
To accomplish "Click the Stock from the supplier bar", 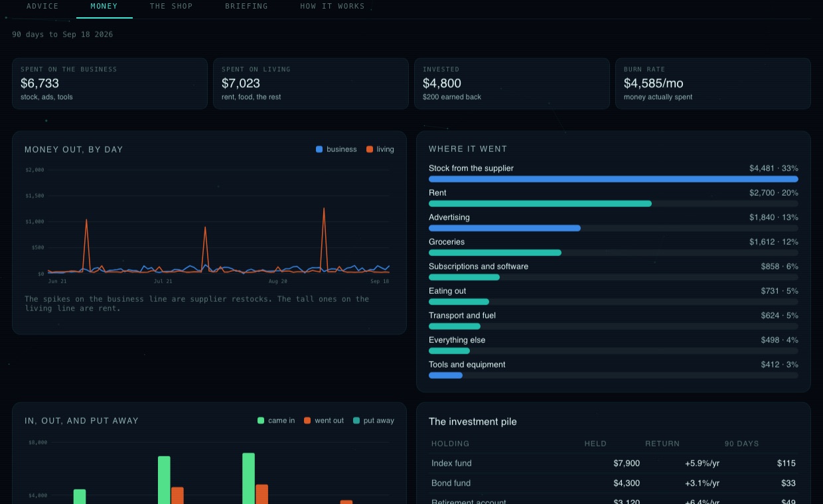I will pyautogui.click(x=613, y=179).
